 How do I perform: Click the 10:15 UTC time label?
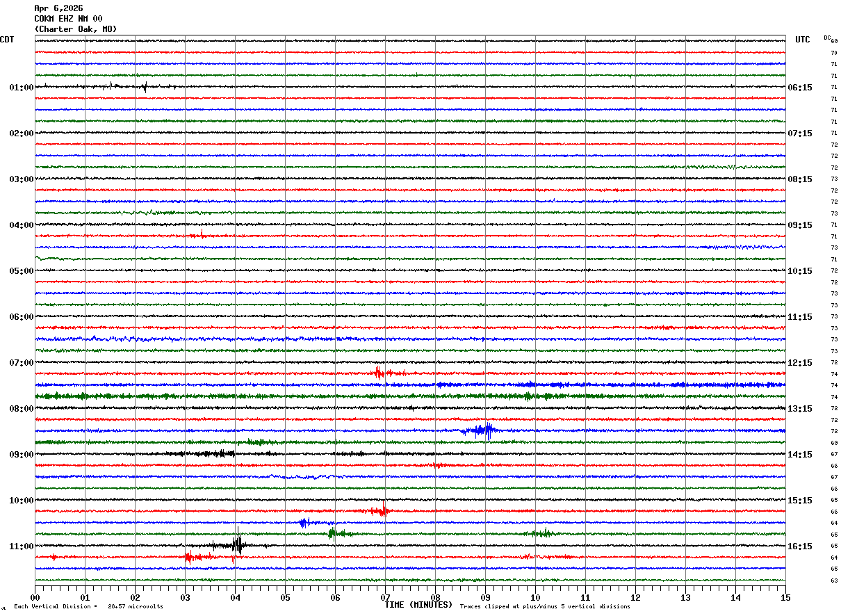(x=800, y=271)
